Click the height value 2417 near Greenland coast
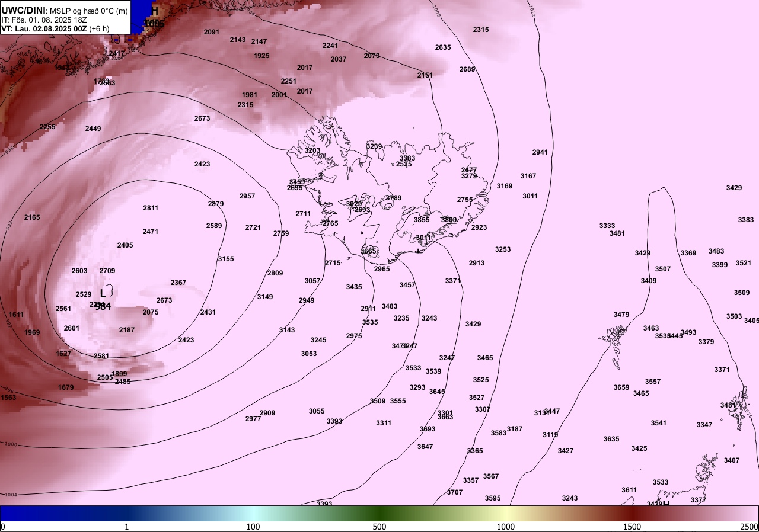 (117, 53)
